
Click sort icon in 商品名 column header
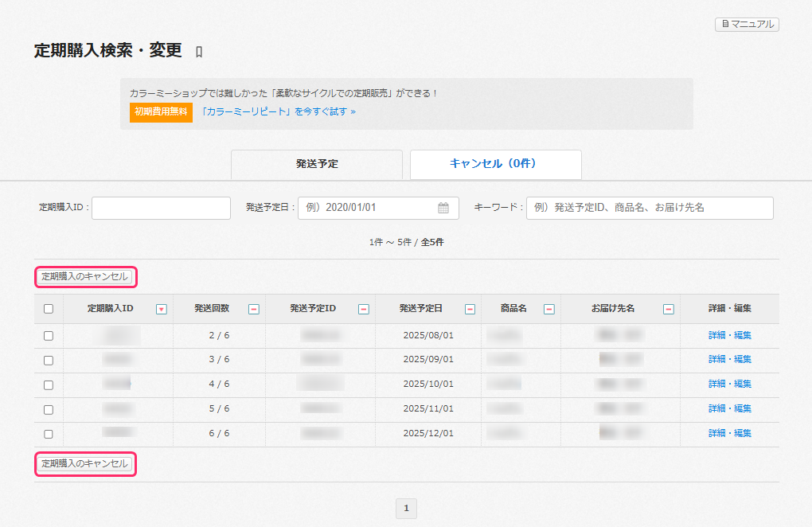[x=548, y=309]
